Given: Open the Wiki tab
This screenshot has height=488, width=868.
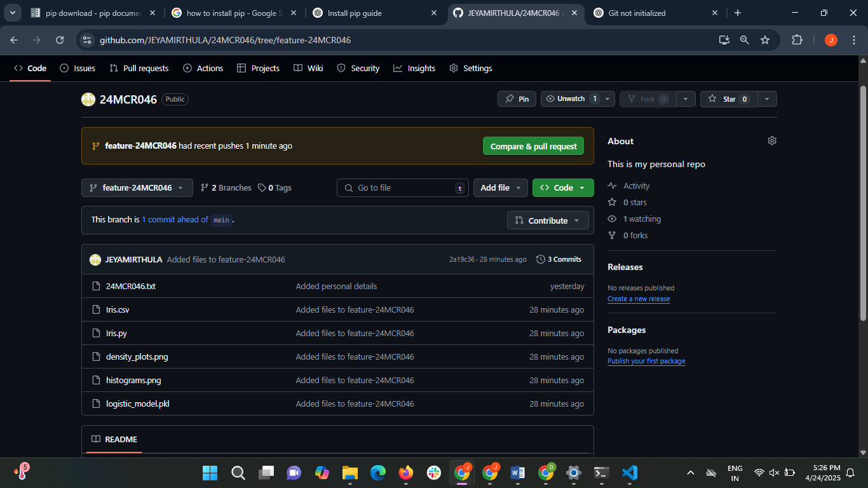Looking at the screenshot, I should (x=308, y=68).
